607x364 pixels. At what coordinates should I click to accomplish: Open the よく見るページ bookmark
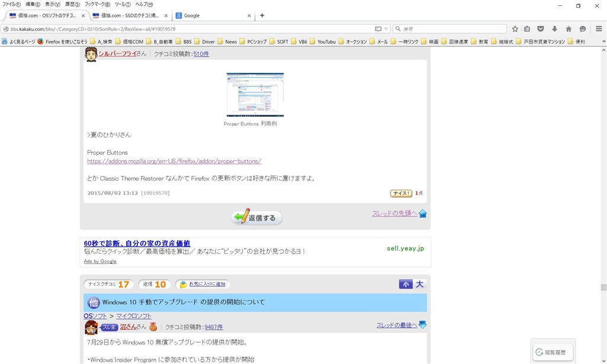[x=18, y=41]
